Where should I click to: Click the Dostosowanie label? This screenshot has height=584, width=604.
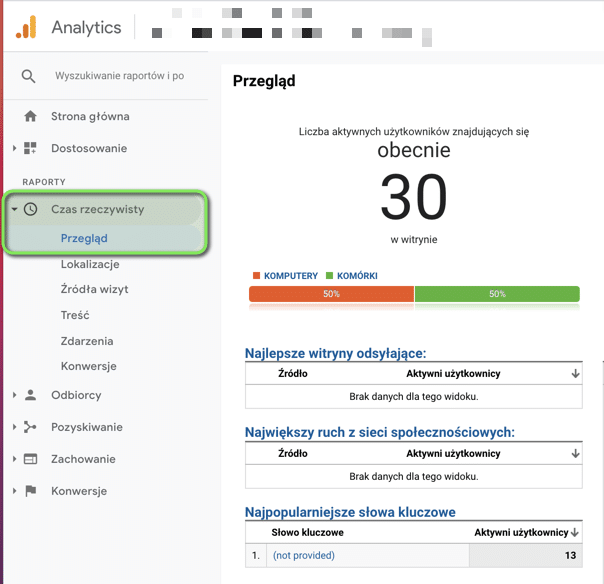[x=89, y=148]
